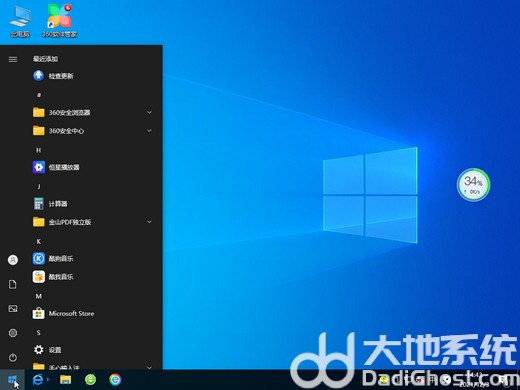Viewport: 520px width, 390px height.
Task: Open File Explorer from the taskbar
Action: coord(65,380)
